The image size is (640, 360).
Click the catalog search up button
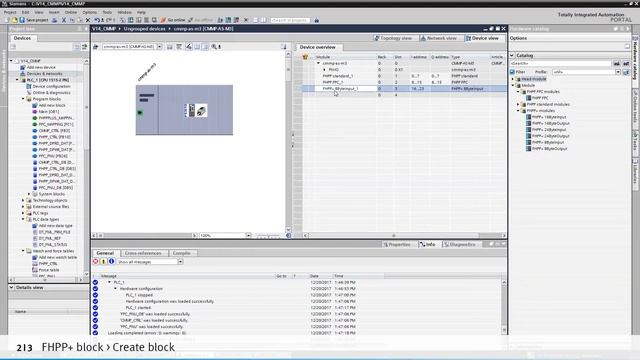click(626, 63)
